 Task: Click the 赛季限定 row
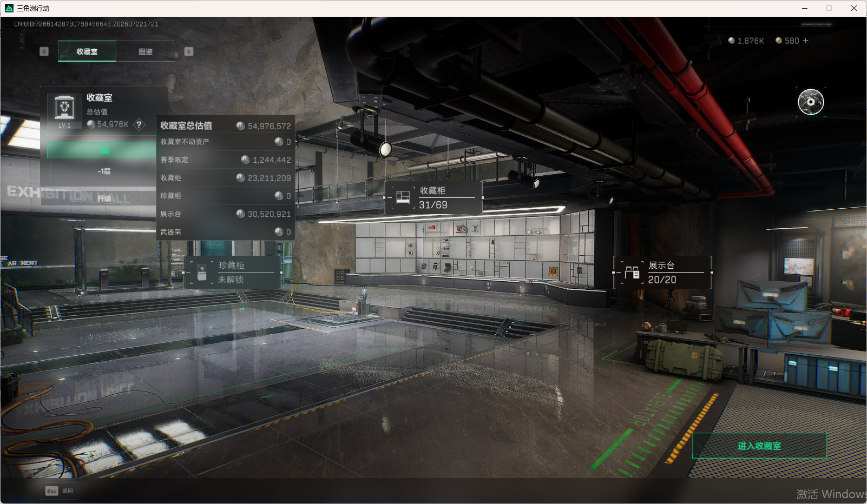[x=226, y=160]
